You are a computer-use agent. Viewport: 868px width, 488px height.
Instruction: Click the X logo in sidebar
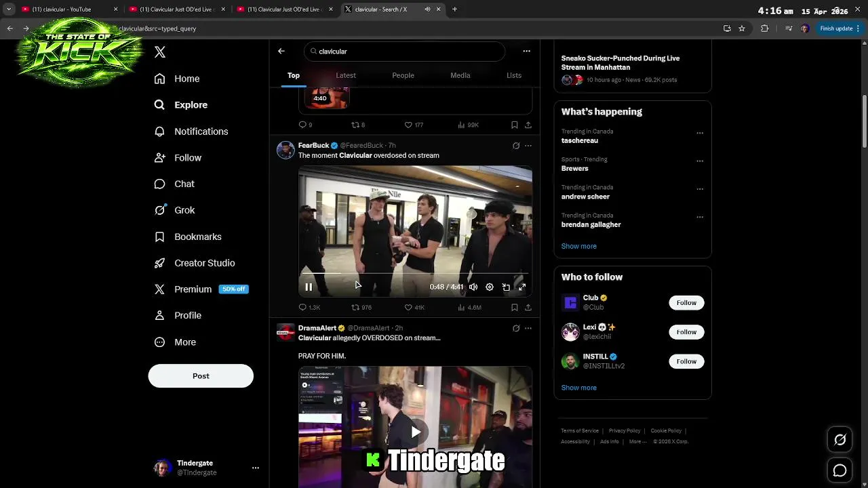[160, 52]
